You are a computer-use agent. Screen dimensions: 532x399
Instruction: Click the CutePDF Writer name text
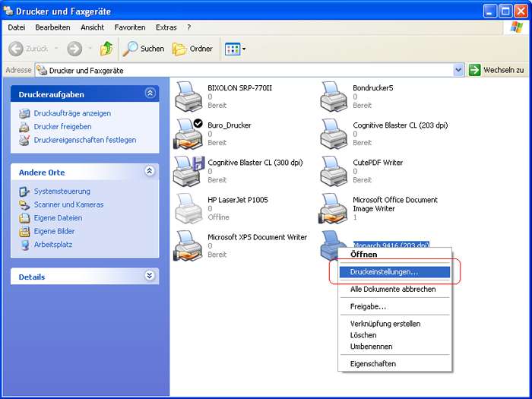click(378, 163)
